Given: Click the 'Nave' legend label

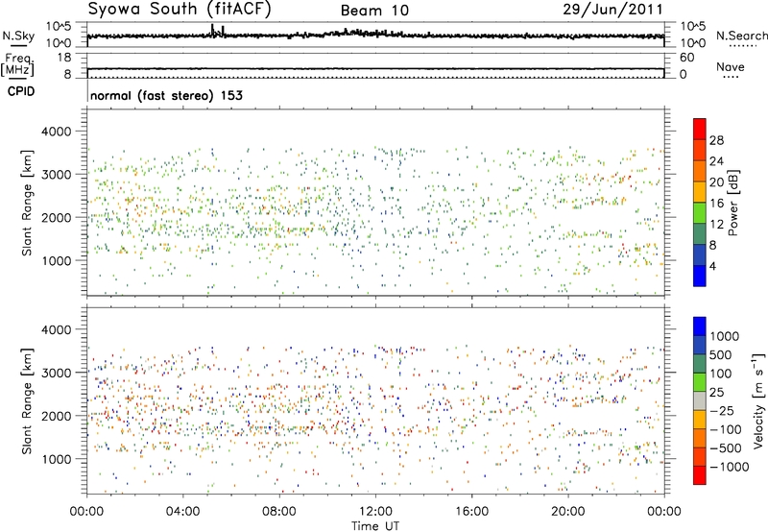Looking at the screenshot, I should 731,66.
